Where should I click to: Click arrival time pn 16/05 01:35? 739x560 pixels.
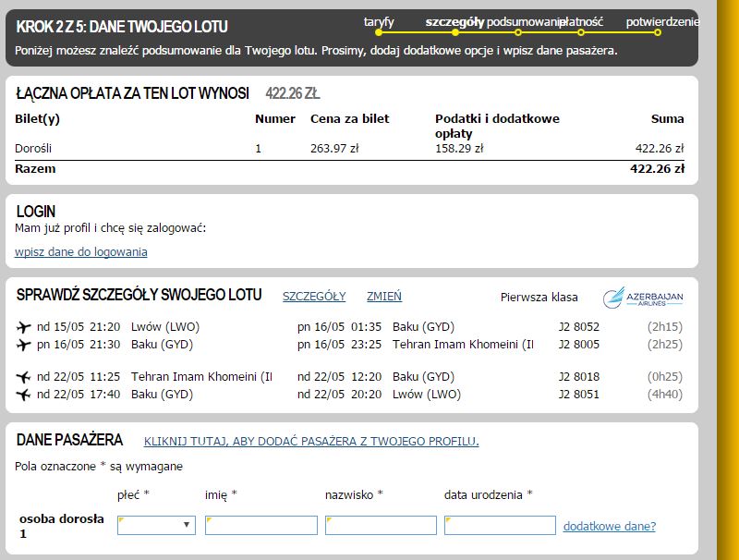point(339,327)
